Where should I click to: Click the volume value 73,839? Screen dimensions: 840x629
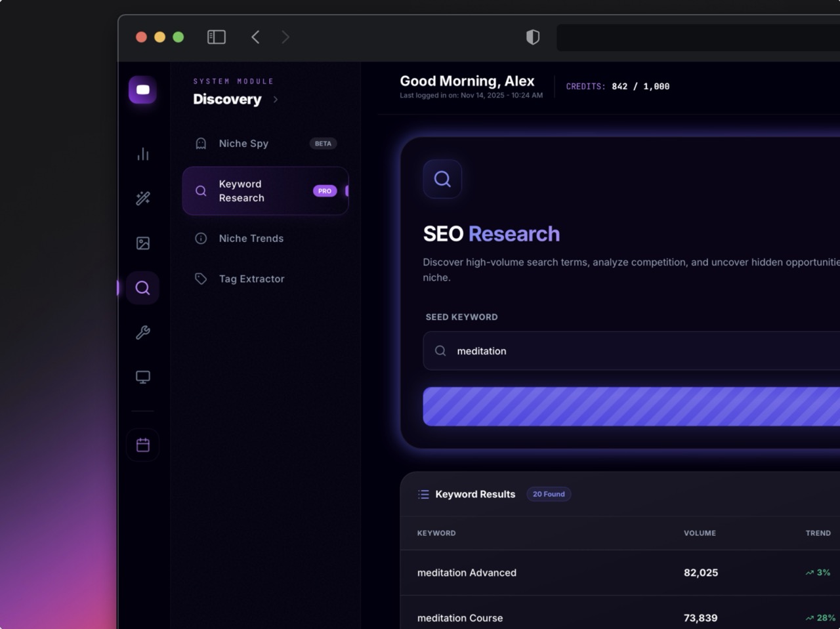701,618
